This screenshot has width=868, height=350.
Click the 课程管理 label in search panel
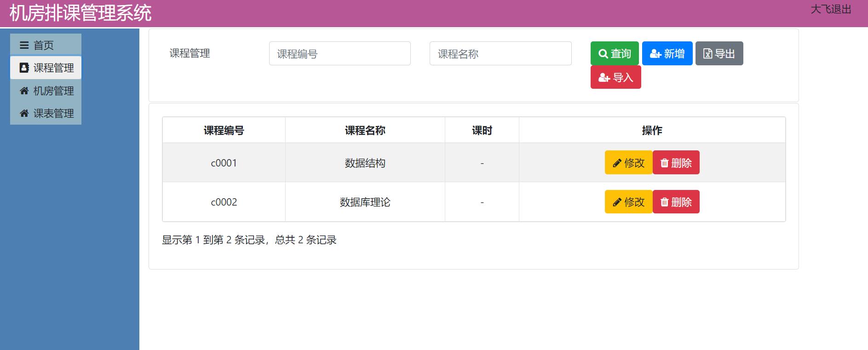[190, 53]
